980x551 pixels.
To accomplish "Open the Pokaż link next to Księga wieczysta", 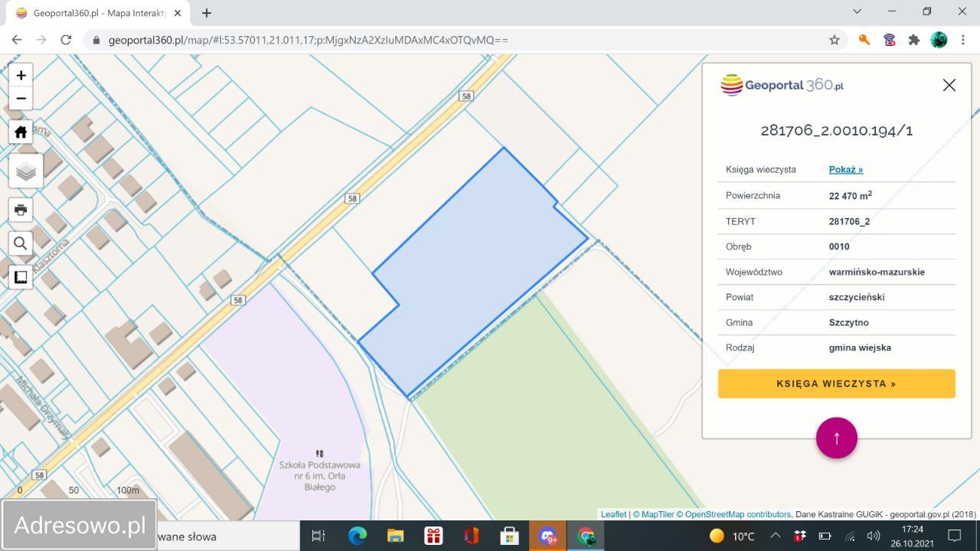I will [844, 169].
